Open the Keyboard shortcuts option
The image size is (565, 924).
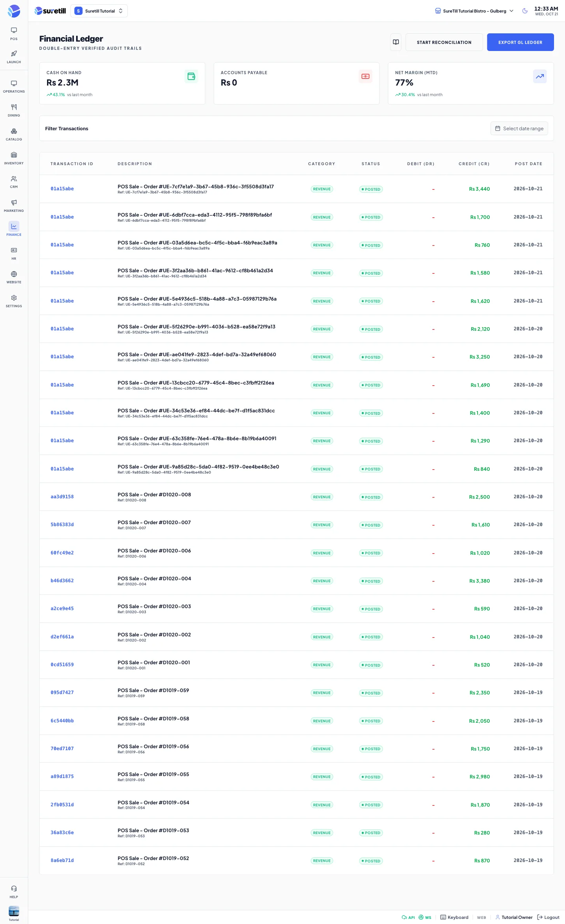pyautogui.click(x=454, y=917)
